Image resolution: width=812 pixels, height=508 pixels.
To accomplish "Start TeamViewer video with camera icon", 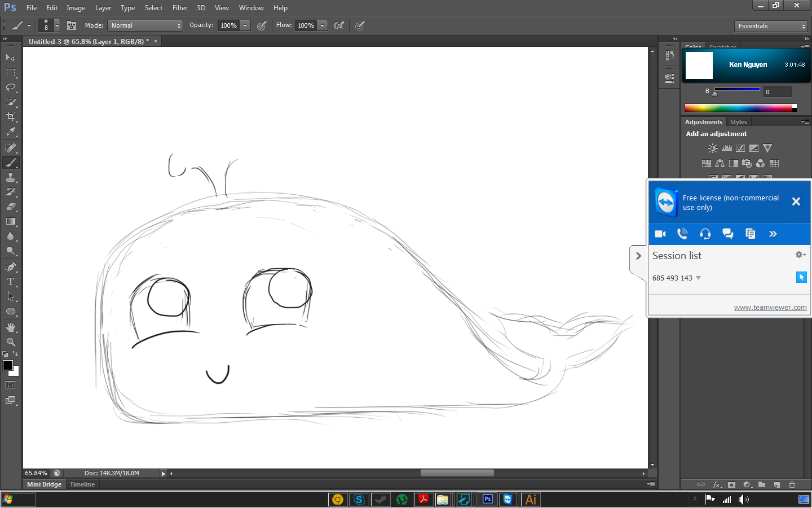I will [x=660, y=234].
